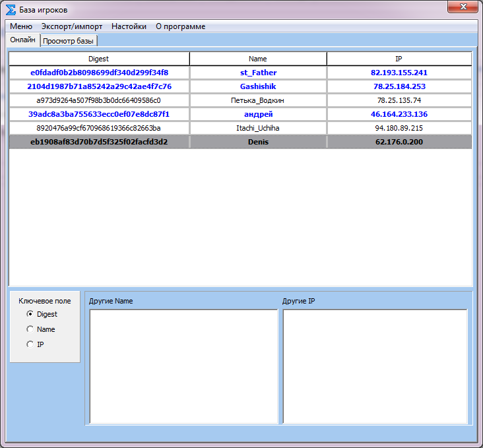The height and width of the screenshot is (448, 483).
Task: Open the О программе menu
Action: click(x=180, y=26)
